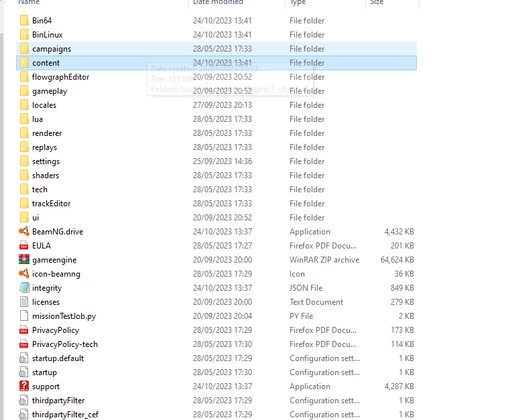Viewport: 510px width, 420px height.
Task: Click the Icon type text
Action: 297,274
